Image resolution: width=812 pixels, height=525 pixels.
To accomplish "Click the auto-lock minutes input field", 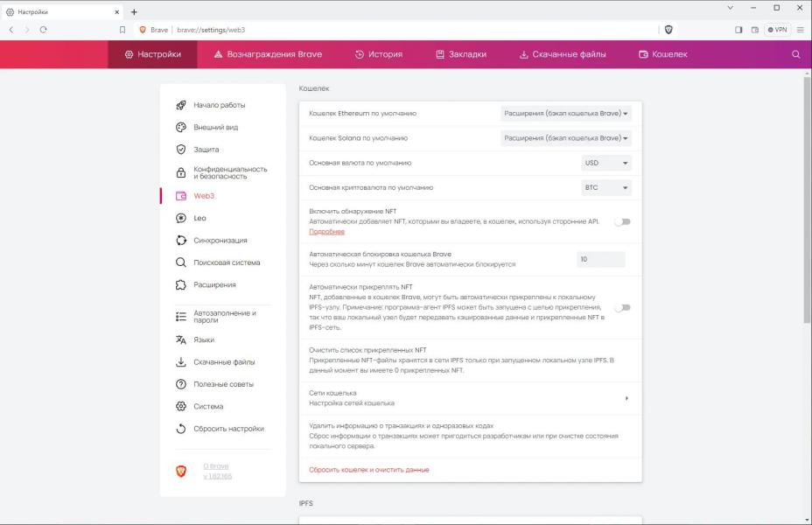I will [x=601, y=259].
